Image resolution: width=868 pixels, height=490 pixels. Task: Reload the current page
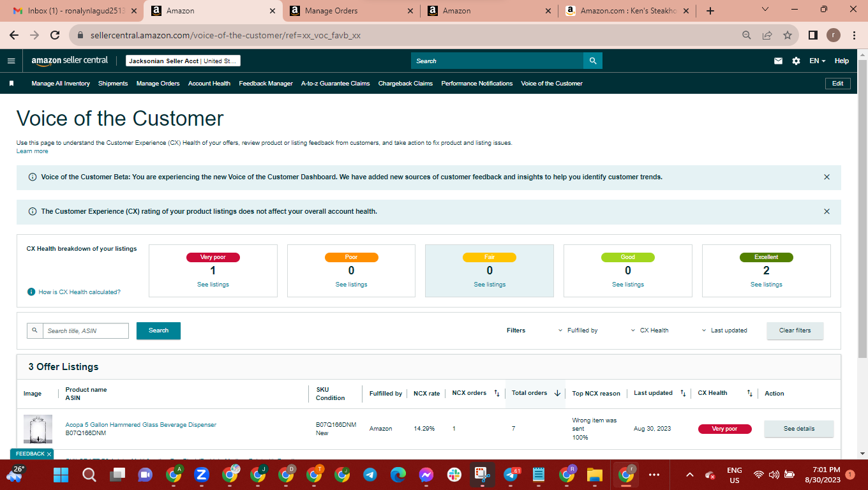pos(55,36)
